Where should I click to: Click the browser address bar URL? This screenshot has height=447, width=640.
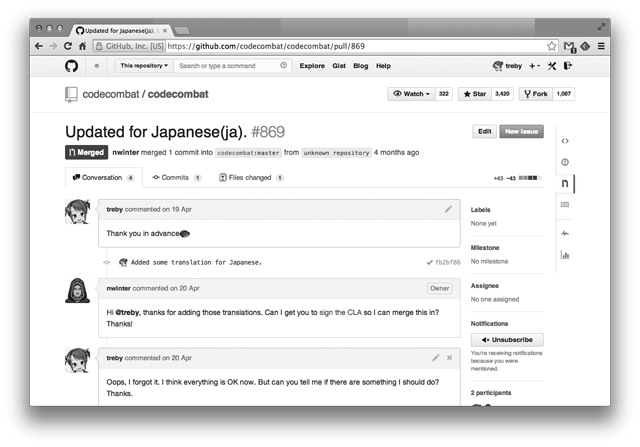266,46
